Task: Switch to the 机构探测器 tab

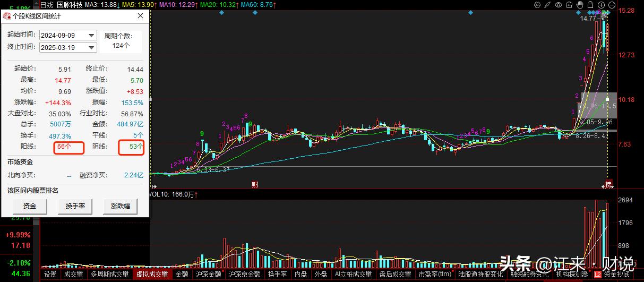Action: click(x=572, y=275)
